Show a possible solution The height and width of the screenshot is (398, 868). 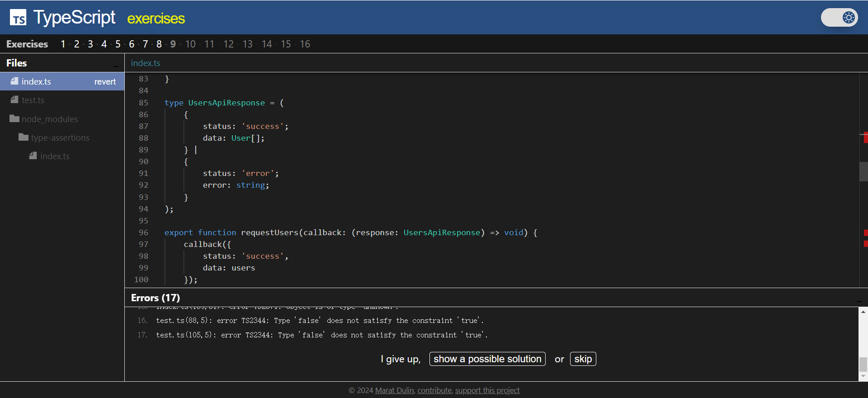[487, 359]
